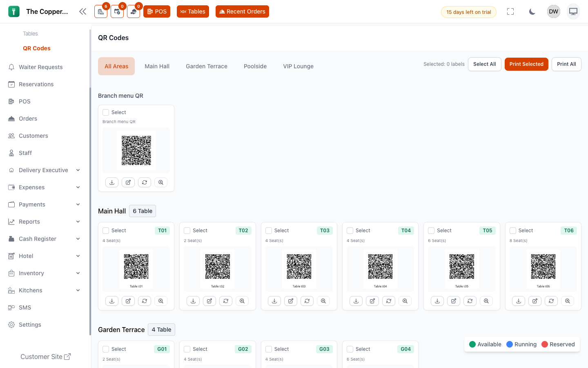Zoom into table T02 QR code
This screenshot has height=368, width=588.
(242, 301)
